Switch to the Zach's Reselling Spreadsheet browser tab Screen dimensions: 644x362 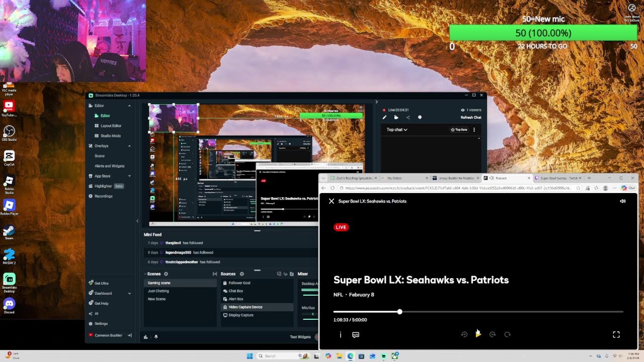pos(353,178)
